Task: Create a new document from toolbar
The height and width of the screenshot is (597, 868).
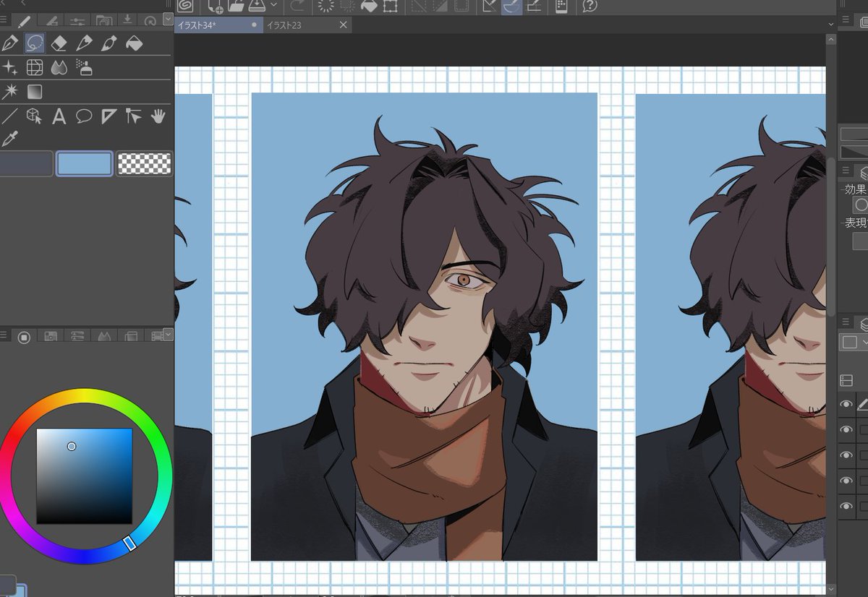Action: pos(216,6)
